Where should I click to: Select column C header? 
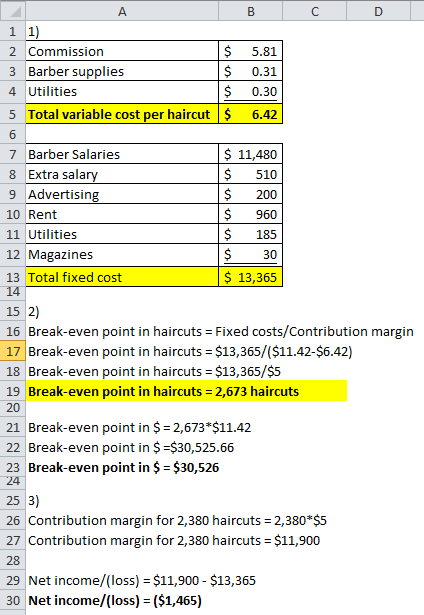tap(315, 11)
